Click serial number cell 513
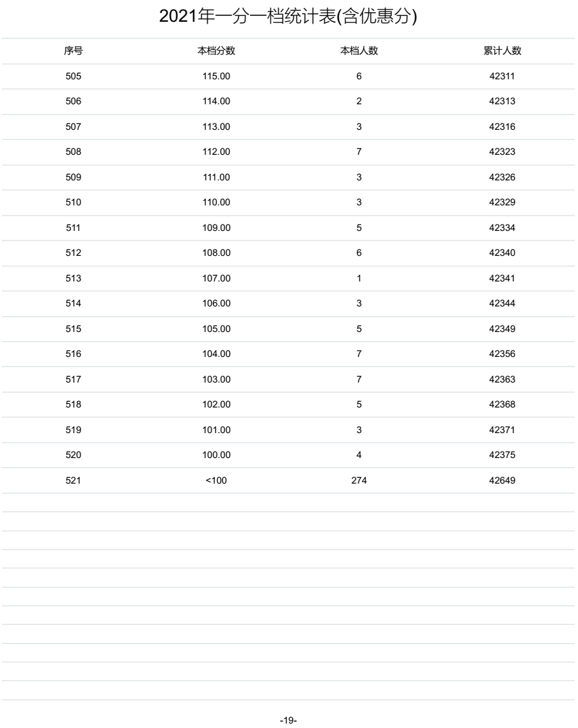 tap(74, 278)
